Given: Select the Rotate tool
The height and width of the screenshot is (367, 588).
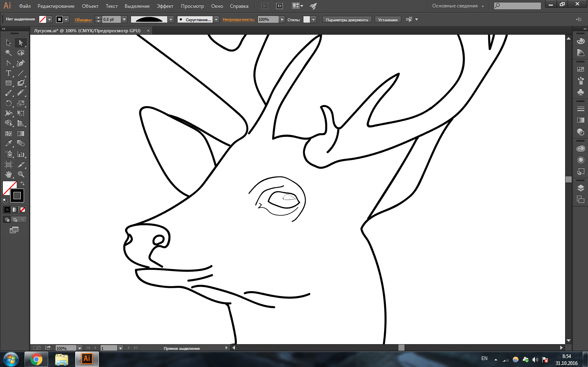Looking at the screenshot, I should [x=8, y=103].
